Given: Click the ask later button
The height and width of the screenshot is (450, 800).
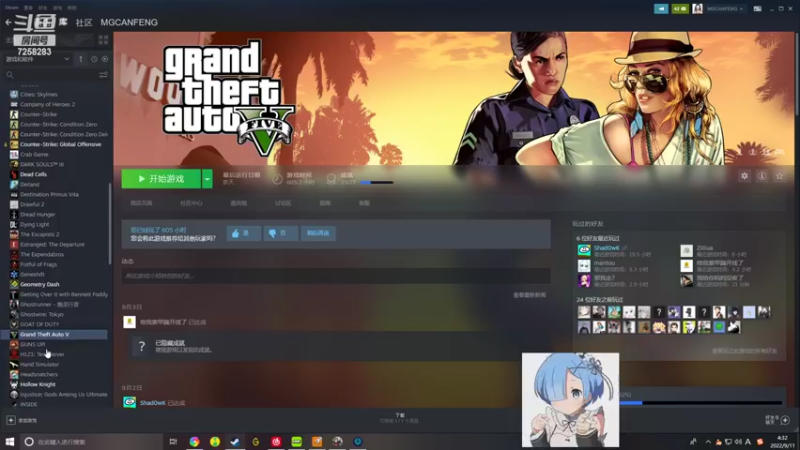Looking at the screenshot, I should (x=318, y=233).
